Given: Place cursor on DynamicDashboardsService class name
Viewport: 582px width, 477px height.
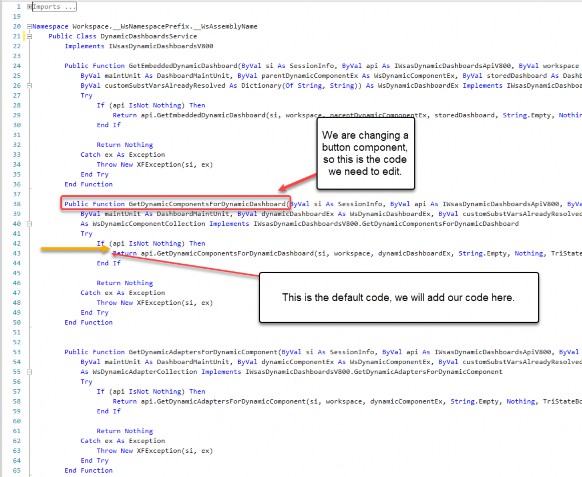Looking at the screenshot, I should coord(148,36).
